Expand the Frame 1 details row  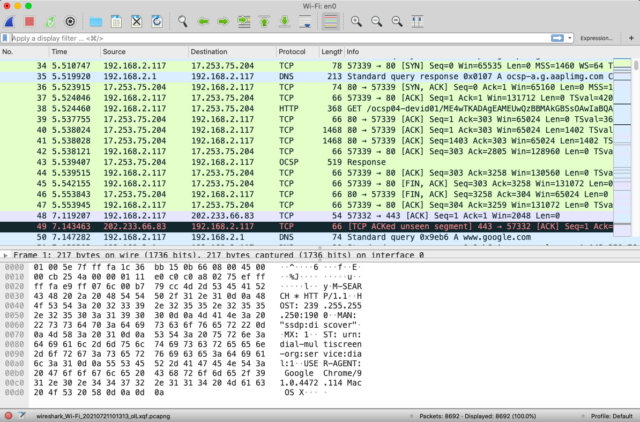pyautogui.click(x=5, y=255)
